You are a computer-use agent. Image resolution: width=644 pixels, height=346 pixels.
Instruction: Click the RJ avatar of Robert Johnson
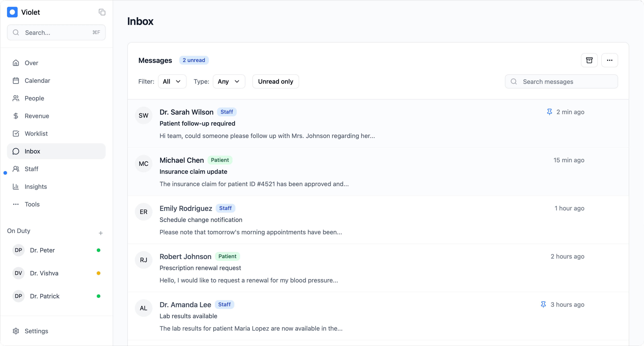144,260
